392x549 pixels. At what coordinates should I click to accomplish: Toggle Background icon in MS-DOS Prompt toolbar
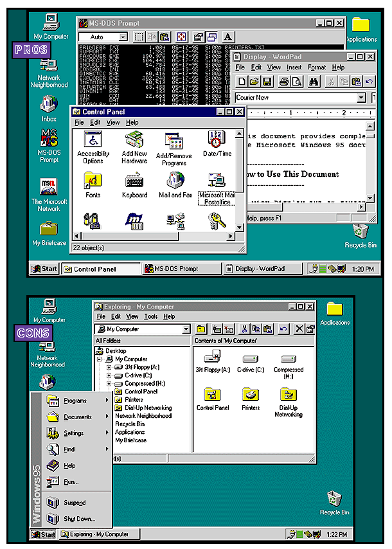[x=211, y=37]
